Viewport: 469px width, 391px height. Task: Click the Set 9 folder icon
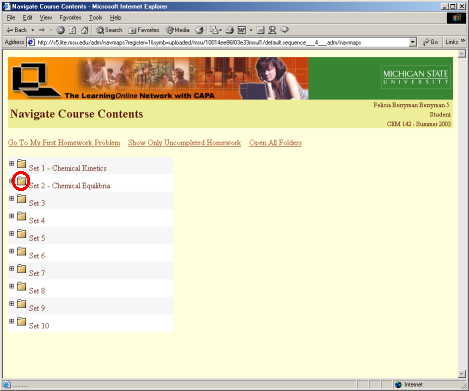coord(22,304)
